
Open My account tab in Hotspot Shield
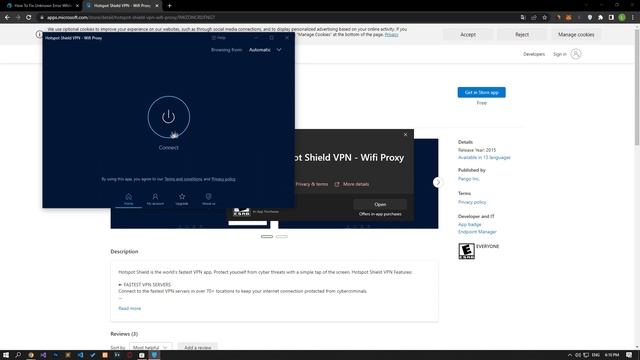pos(155,199)
